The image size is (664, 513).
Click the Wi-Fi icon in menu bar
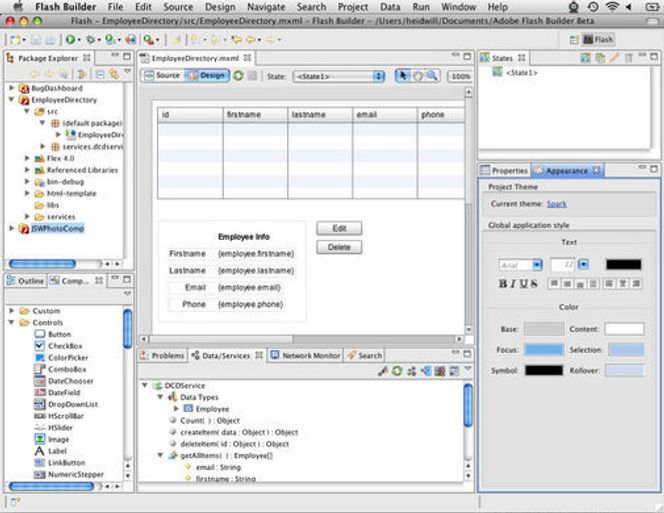click(612, 7)
